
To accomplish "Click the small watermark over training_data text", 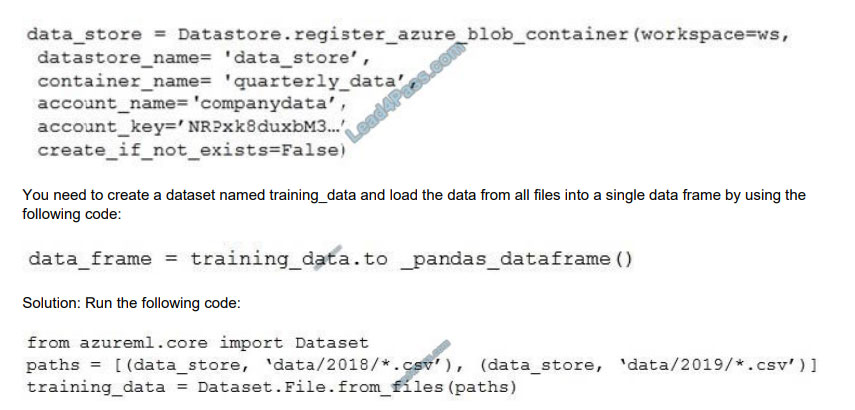I will pyautogui.click(x=326, y=257).
